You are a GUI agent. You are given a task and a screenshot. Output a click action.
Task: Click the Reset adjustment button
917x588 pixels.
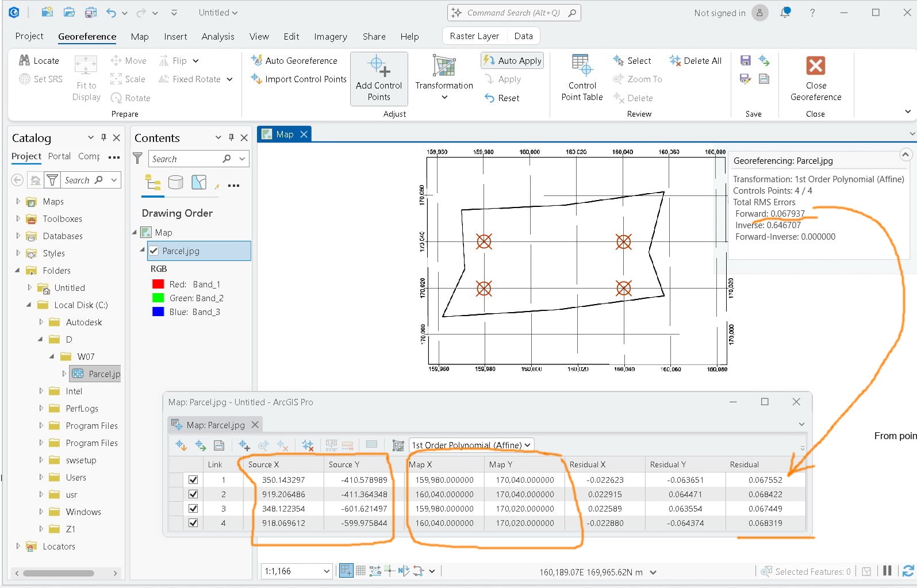502,98
